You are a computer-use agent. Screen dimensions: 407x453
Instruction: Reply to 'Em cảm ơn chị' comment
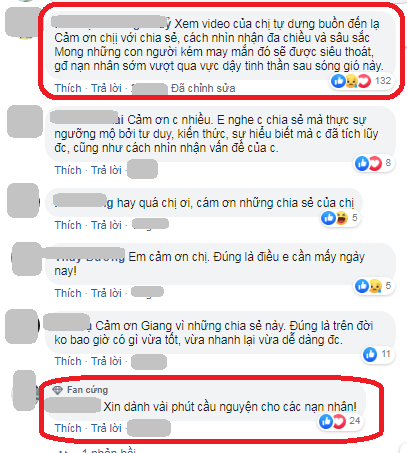(106, 293)
